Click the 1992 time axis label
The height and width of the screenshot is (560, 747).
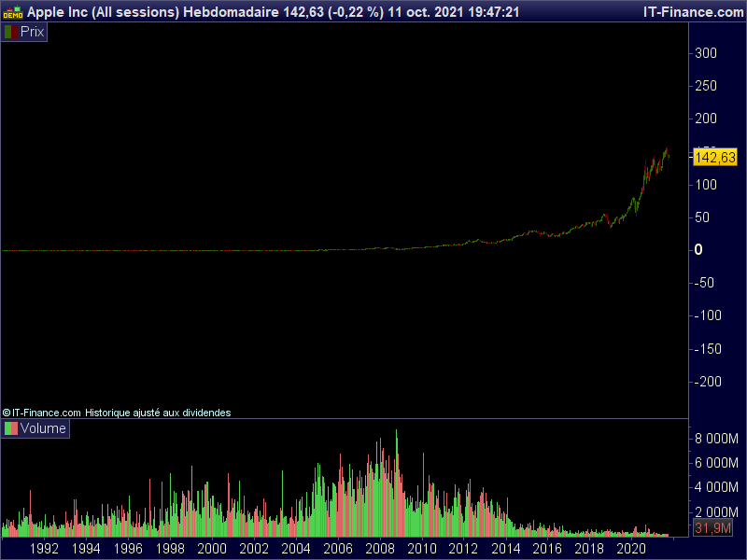pos(44,549)
